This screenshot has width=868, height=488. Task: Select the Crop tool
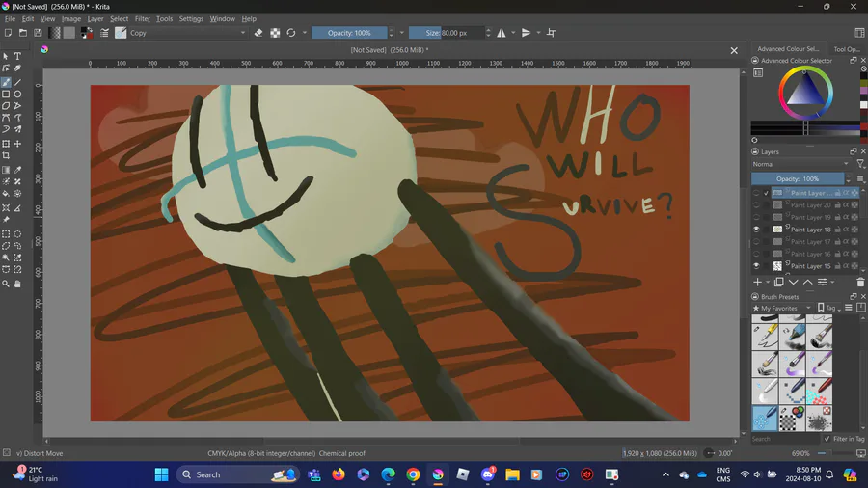[6, 156]
